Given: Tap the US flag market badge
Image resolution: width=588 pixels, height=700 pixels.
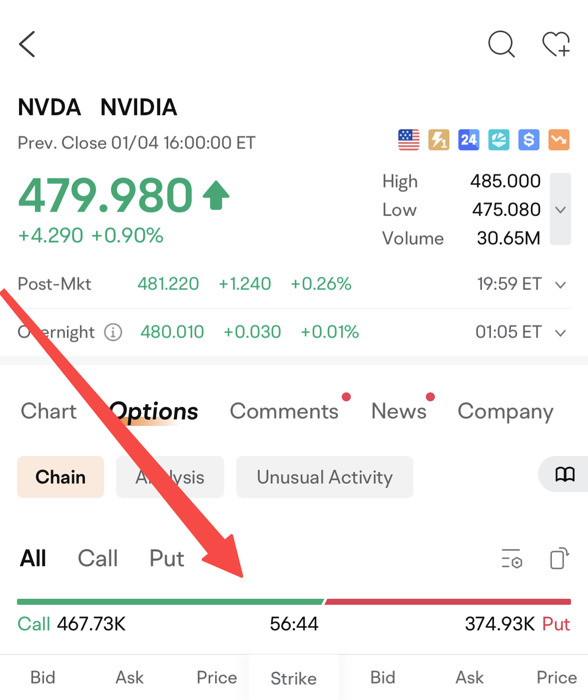Looking at the screenshot, I should point(409,140).
